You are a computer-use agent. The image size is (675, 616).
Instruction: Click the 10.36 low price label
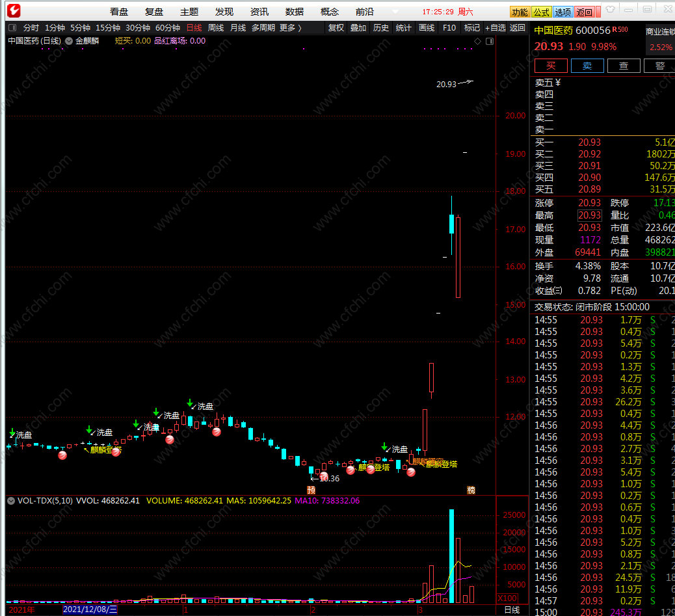pyautogui.click(x=329, y=478)
